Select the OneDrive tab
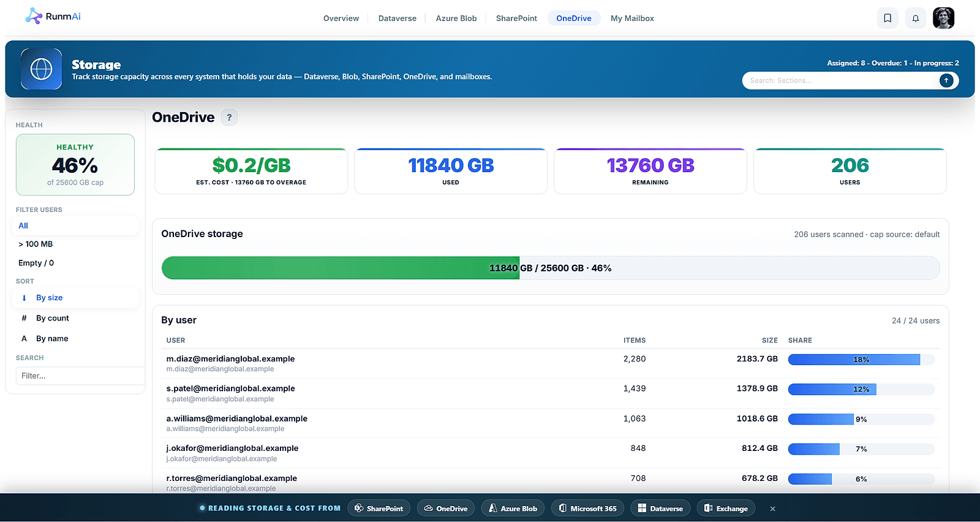980x522 pixels. tap(574, 18)
